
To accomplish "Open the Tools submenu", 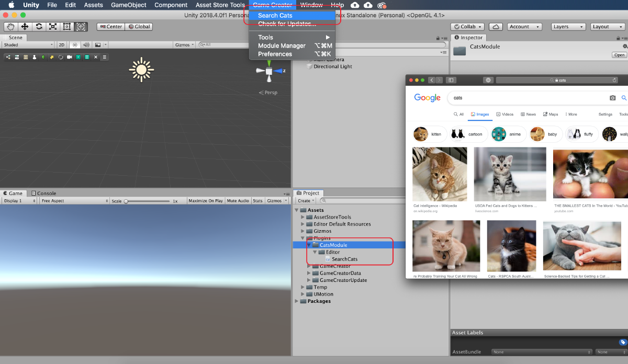I will [292, 37].
